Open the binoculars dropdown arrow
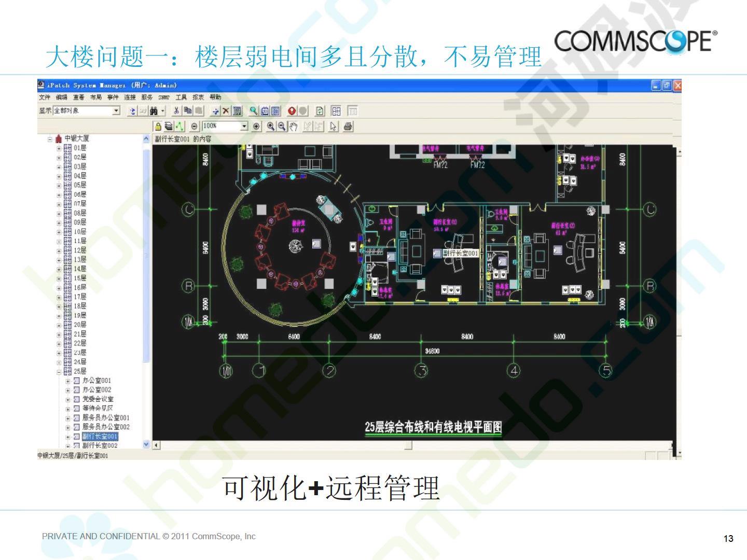This screenshot has width=747, height=560. click(163, 111)
